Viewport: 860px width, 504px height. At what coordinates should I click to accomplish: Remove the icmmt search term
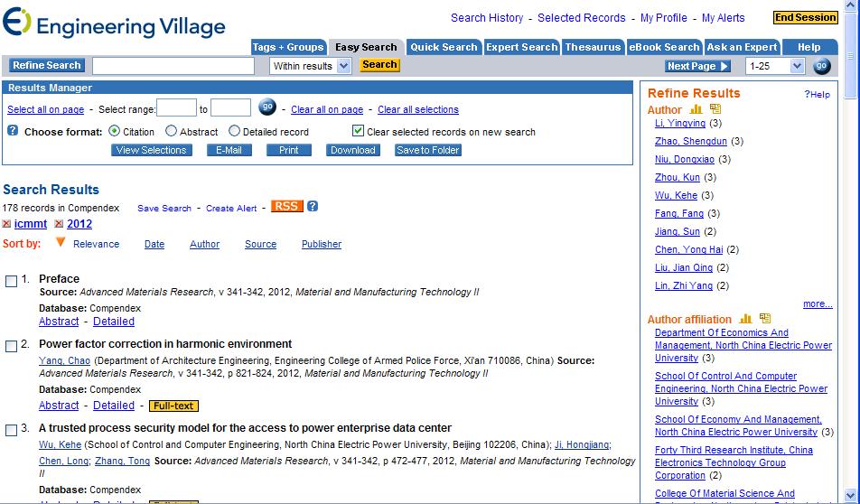click(7, 225)
